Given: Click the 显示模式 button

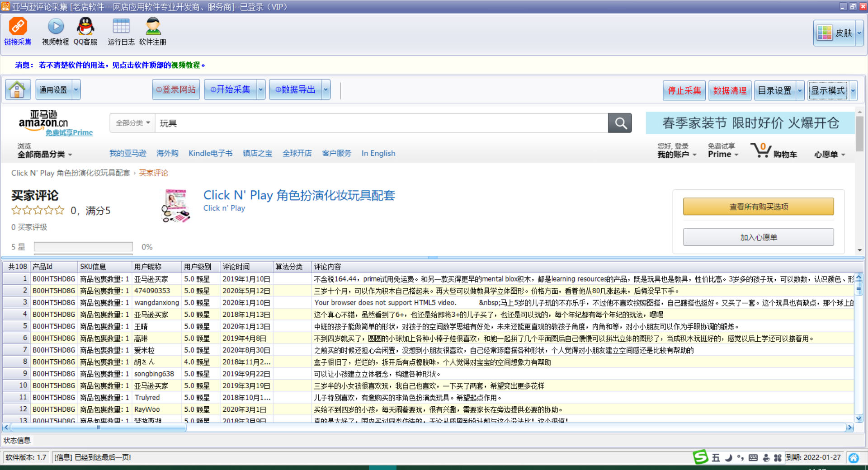Looking at the screenshot, I should tap(828, 90).
